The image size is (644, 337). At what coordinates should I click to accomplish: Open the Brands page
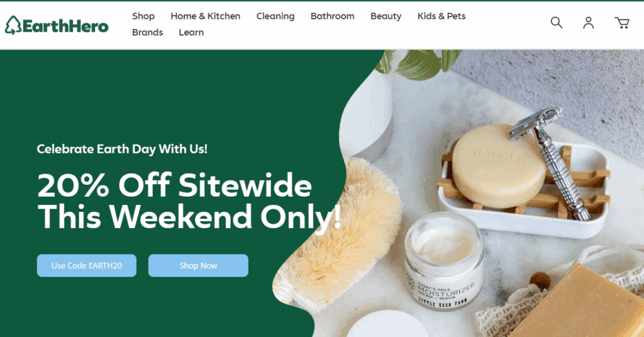[x=147, y=32]
